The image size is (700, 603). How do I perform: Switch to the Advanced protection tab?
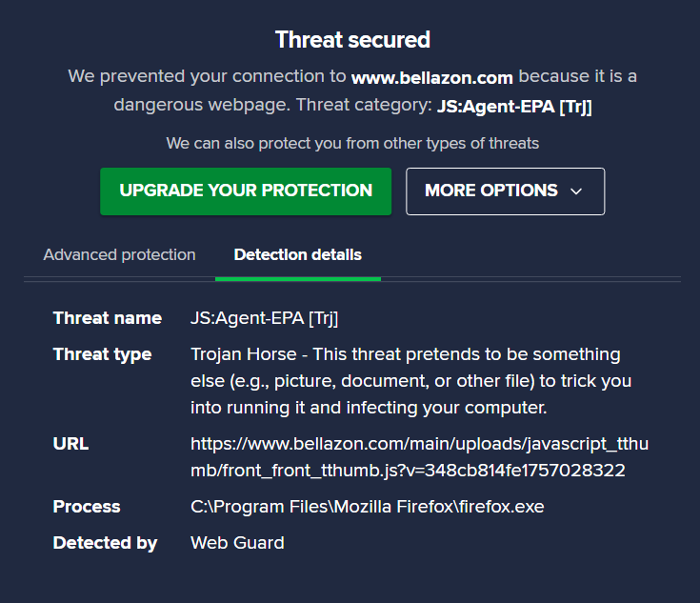119,255
